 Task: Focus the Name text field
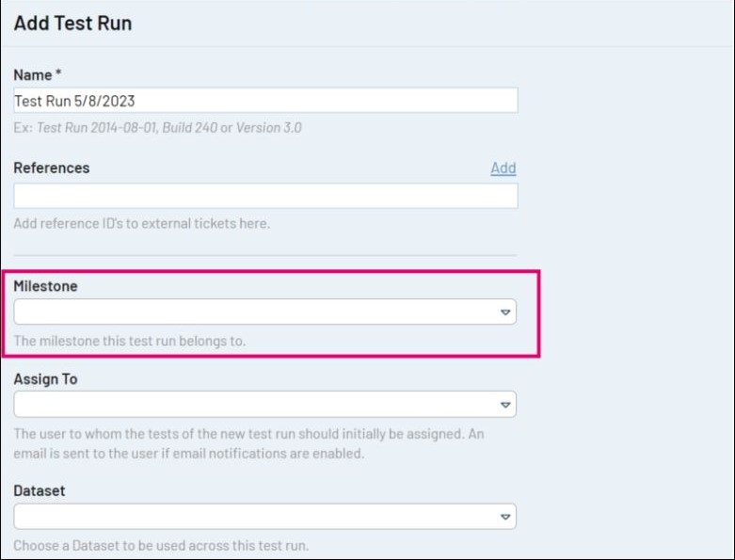[x=265, y=101]
